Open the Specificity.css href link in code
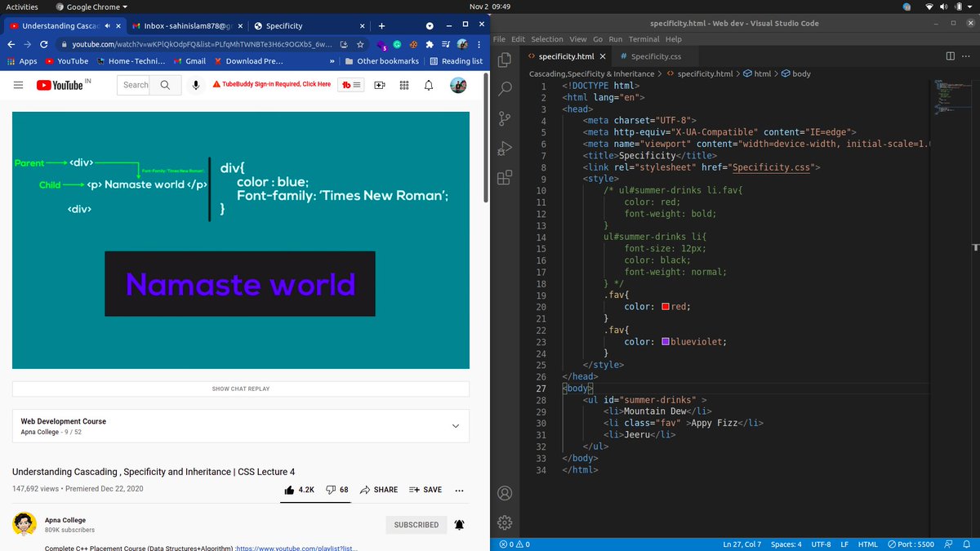This screenshot has width=980, height=551. tap(771, 167)
